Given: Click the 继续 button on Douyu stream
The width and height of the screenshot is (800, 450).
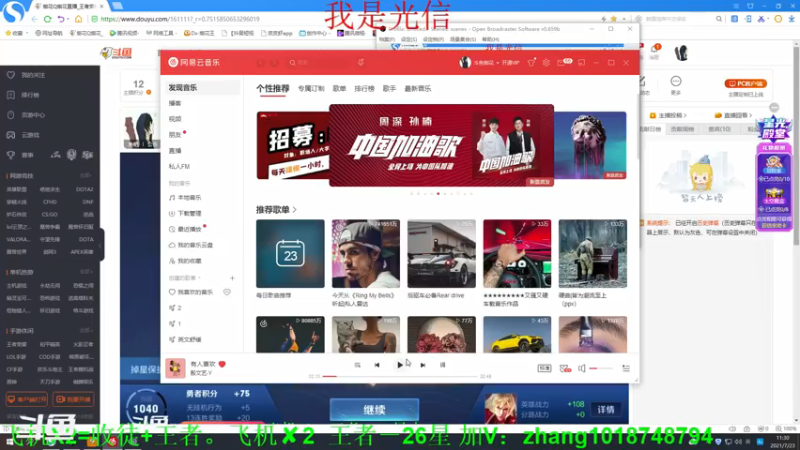Looking at the screenshot, I should (x=374, y=410).
